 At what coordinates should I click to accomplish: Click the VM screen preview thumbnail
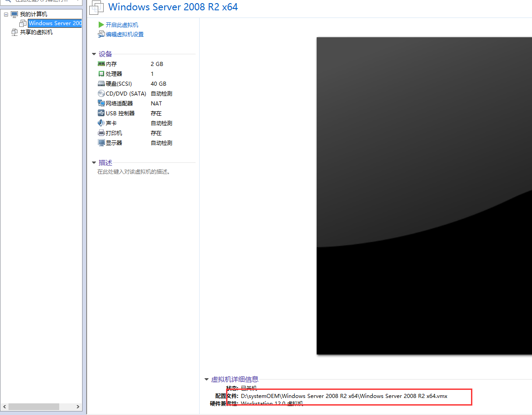[x=424, y=196]
